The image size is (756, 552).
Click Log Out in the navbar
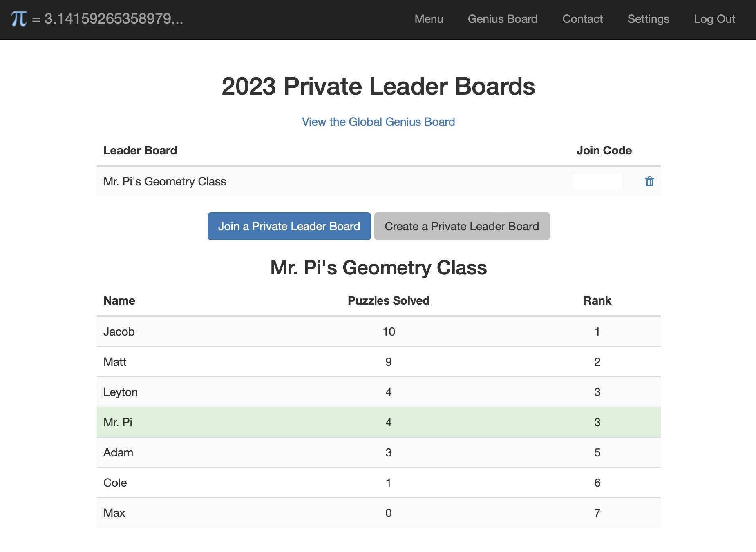tap(714, 19)
